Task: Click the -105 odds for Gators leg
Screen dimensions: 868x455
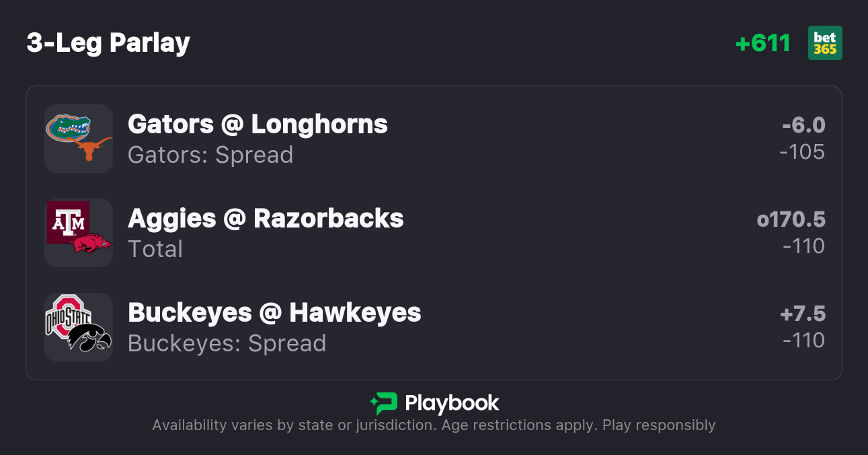Action: [x=802, y=152]
